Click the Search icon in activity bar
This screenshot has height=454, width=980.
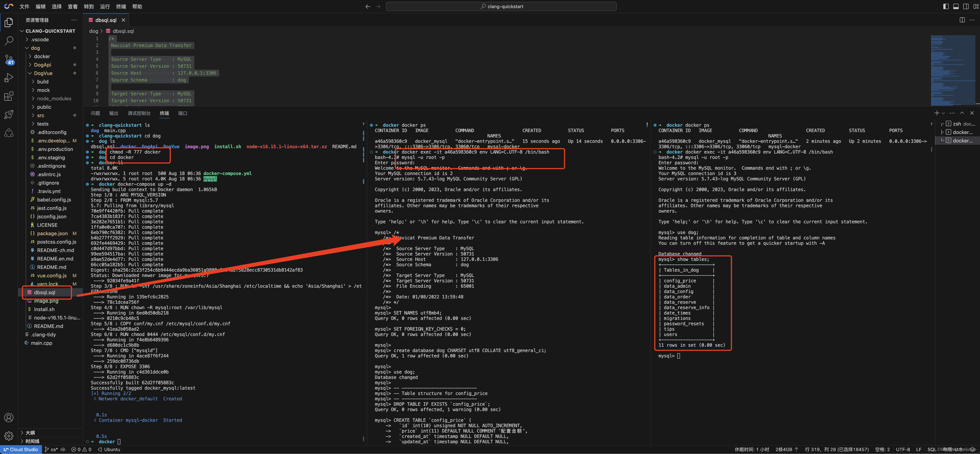[x=8, y=40]
